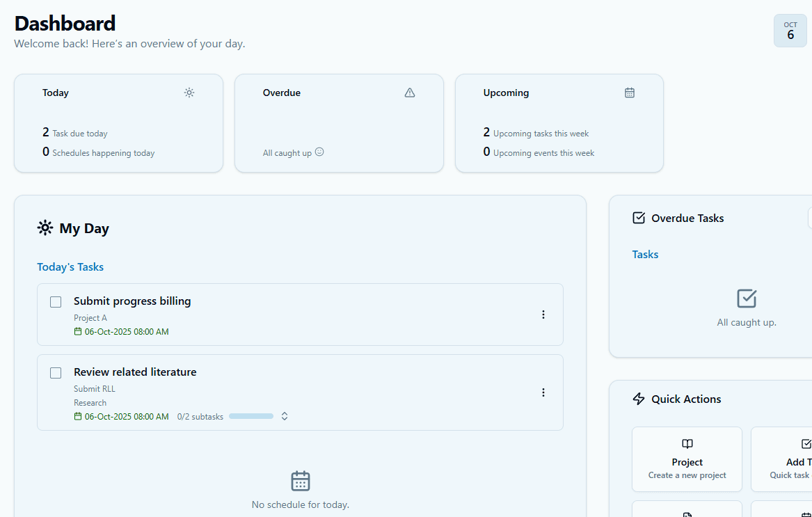The image size is (812, 517).
Task: Open the Submit progress billing task title
Action: [x=132, y=301]
